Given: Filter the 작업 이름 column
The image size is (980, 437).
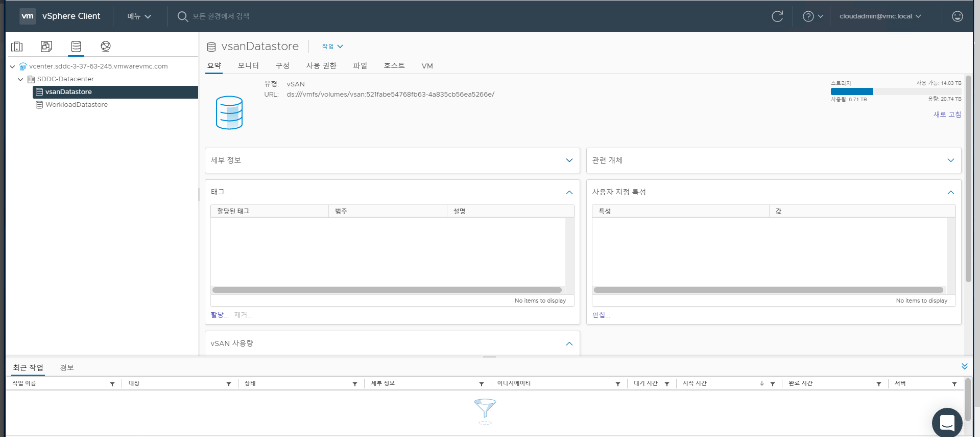Looking at the screenshot, I should tap(112, 384).
